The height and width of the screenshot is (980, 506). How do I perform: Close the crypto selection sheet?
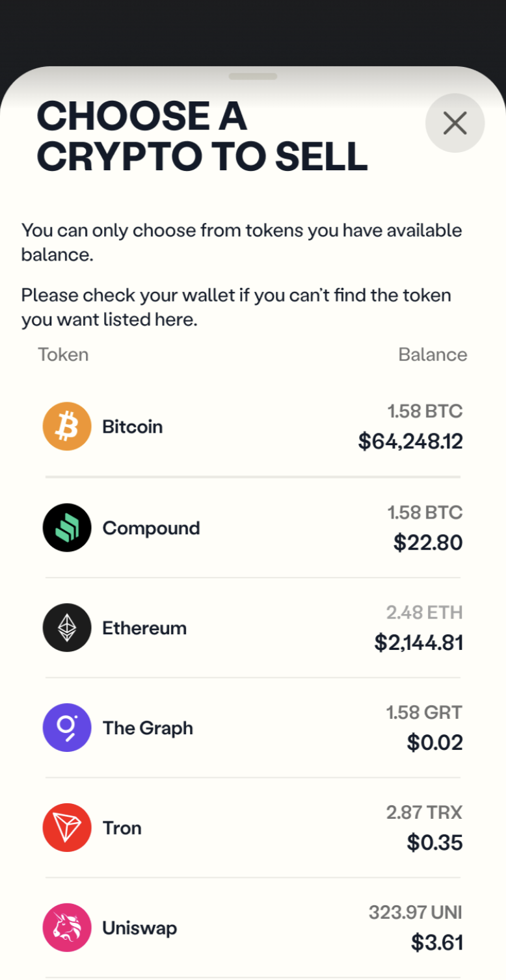coord(455,123)
